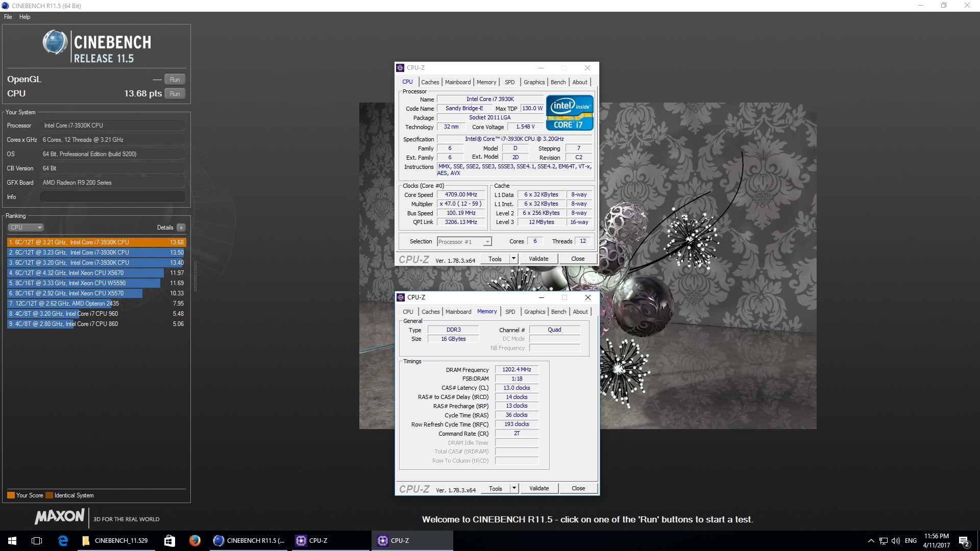
Task: Click the lower CPU-Z title bar icon
Action: coord(401,297)
